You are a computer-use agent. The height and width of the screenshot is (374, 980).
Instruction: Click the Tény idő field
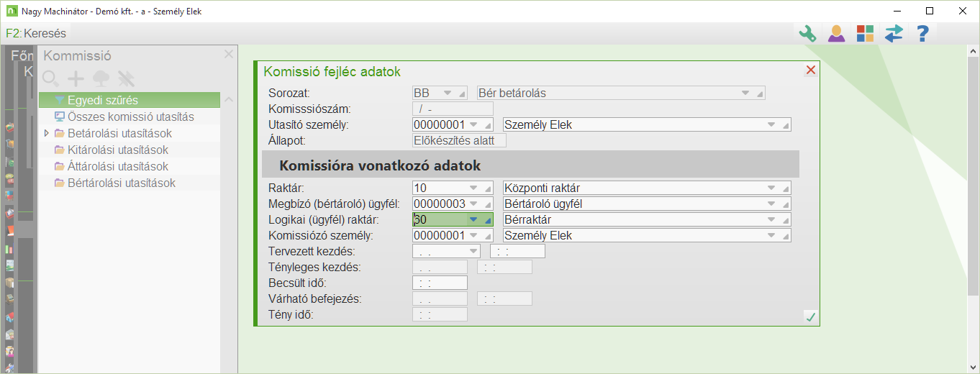coord(440,314)
